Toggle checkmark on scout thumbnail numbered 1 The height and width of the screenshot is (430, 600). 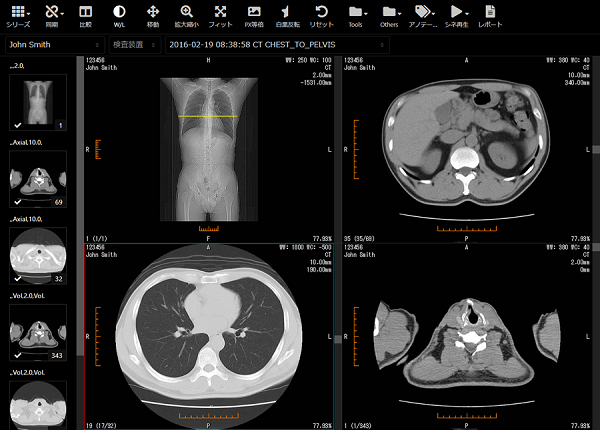click(18, 125)
